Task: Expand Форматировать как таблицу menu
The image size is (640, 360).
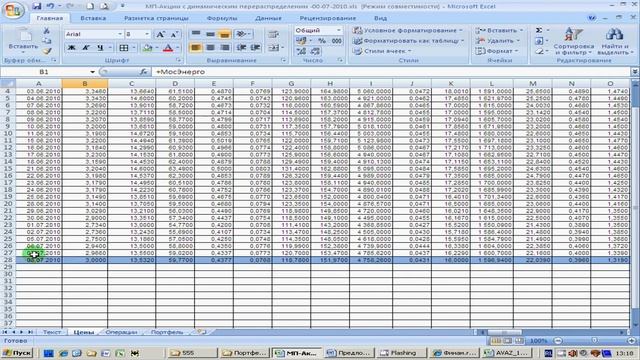Action: tap(408, 41)
